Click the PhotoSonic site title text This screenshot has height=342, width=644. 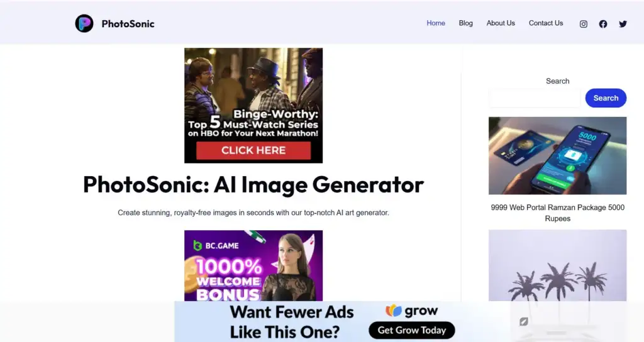click(x=128, y=24)
